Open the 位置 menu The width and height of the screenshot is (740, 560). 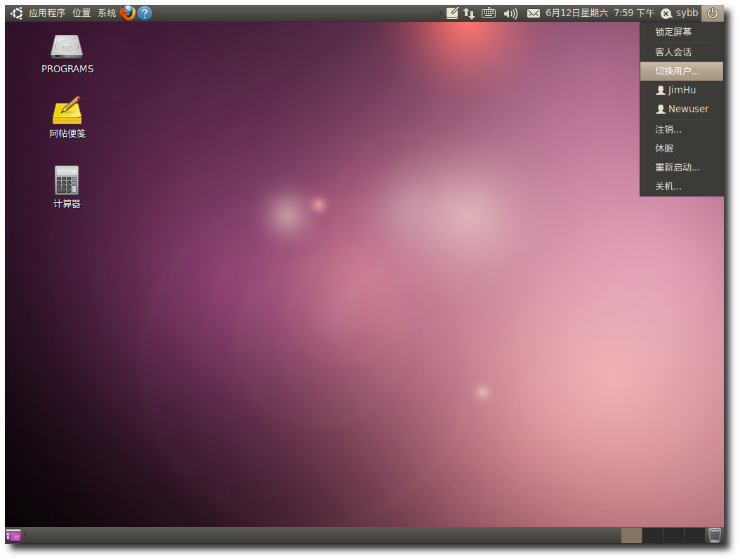[81, 13]
